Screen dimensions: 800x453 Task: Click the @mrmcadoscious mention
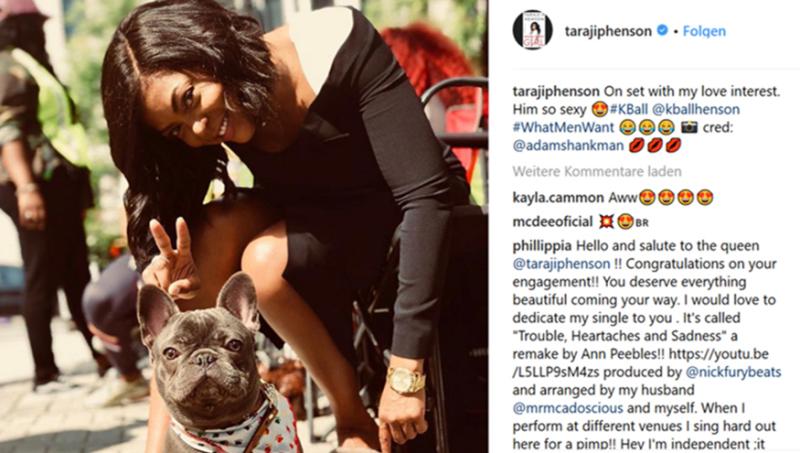(568, 408)
